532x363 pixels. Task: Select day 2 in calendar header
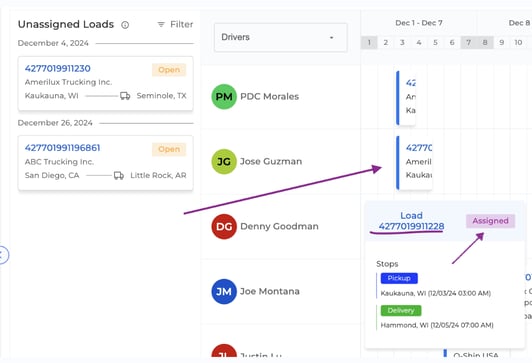tap(386, 43)
